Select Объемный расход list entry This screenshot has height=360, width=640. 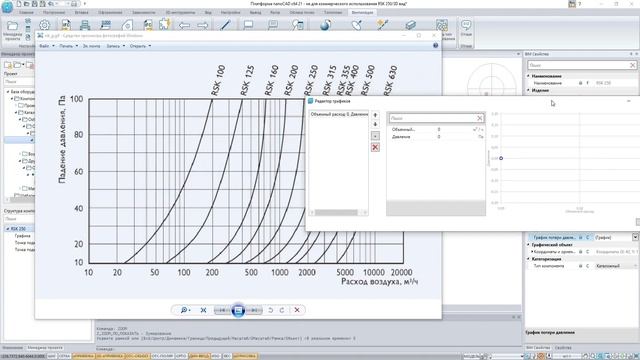pyautogui.click(x=339, y=114)
